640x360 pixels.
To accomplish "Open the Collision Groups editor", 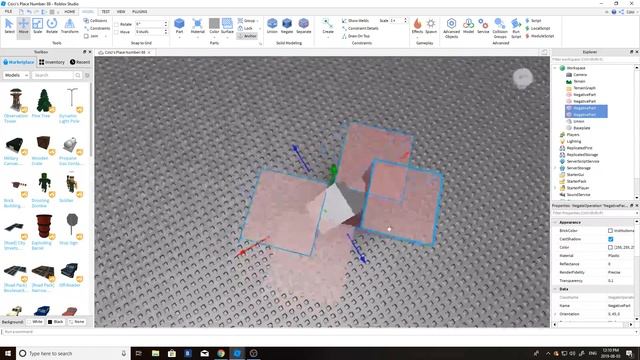I will click(x=500, y=28).
